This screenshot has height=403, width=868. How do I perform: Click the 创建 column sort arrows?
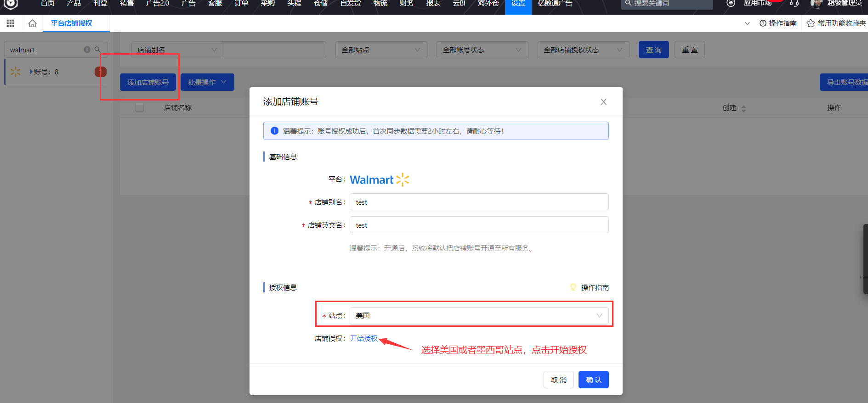point(743,108)
